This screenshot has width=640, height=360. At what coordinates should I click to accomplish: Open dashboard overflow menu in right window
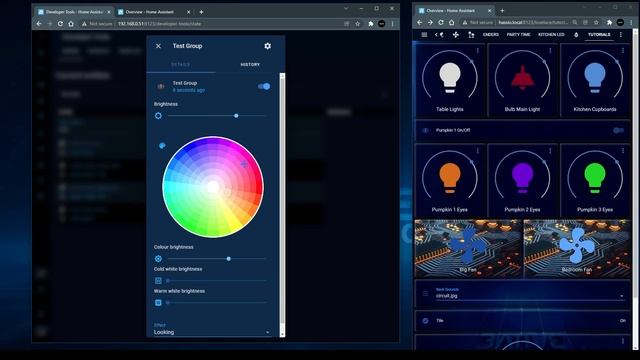point(621,35)
